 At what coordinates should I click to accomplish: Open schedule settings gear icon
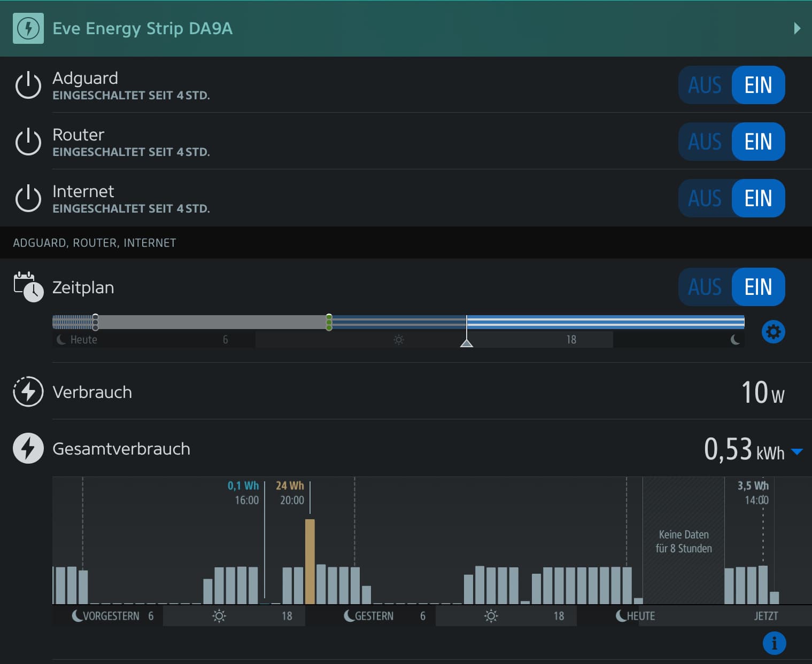(773, 332)
